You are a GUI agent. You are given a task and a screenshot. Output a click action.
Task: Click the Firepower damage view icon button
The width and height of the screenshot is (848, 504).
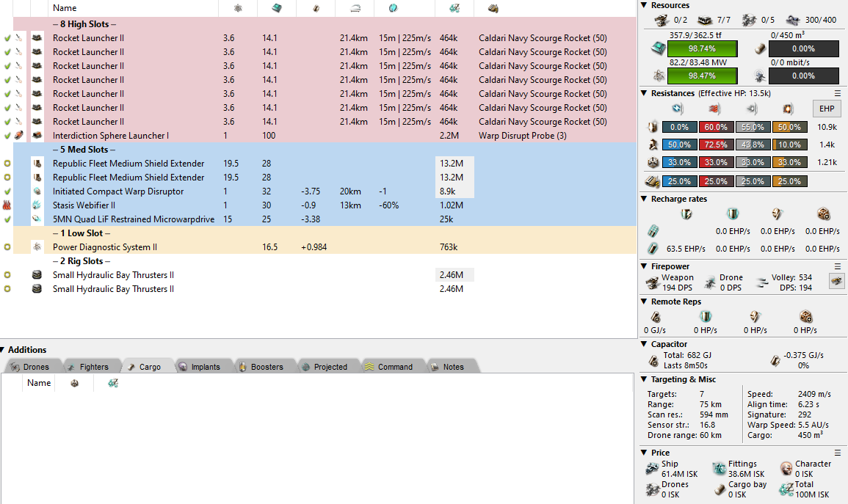pos(836,280)
